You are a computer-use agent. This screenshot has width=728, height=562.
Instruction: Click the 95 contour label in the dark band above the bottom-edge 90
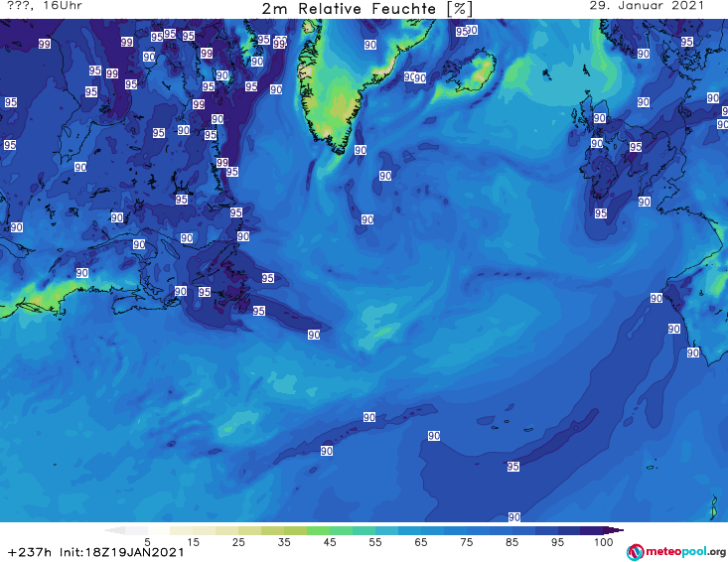click(513, 467)
